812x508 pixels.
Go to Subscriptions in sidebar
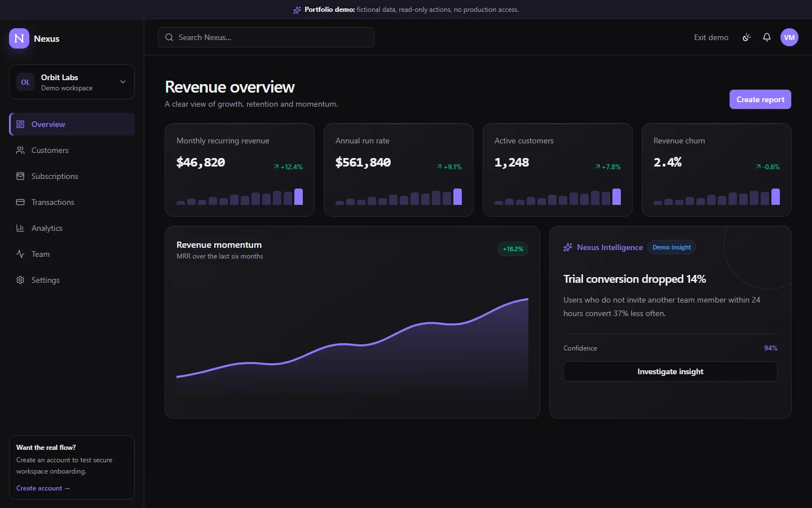(x=72, y=176)
